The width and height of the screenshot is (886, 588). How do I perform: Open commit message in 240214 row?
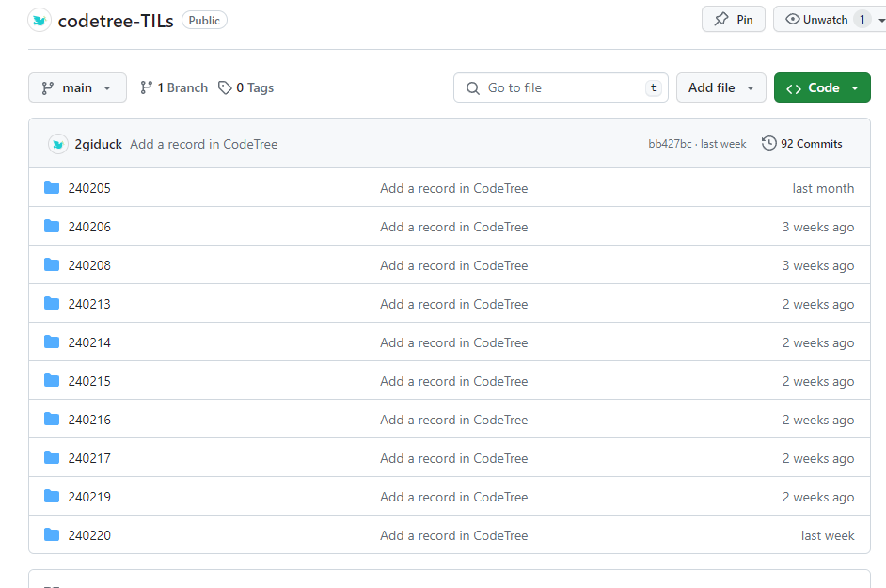coord(453,342)
